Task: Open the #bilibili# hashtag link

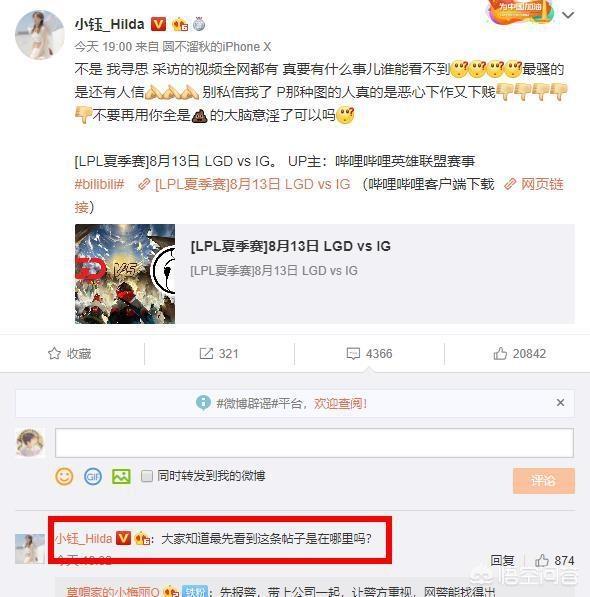Action: [x=99, y=184]
